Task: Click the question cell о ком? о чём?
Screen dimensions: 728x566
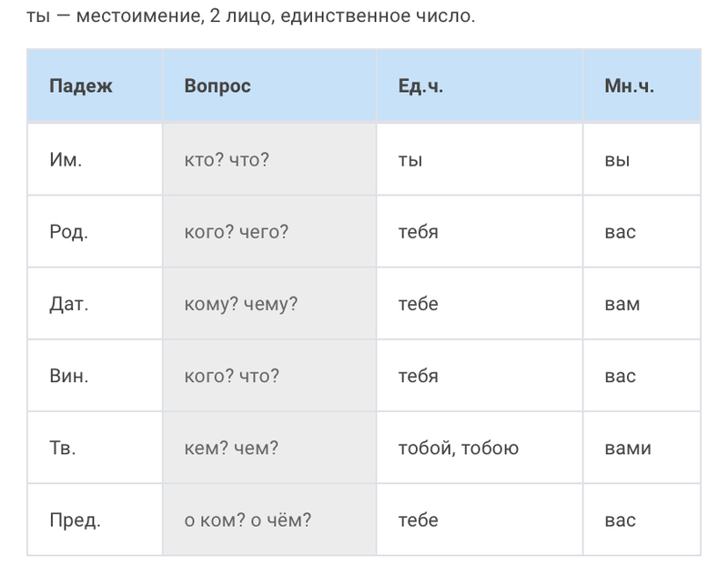Action: (248, 521)
